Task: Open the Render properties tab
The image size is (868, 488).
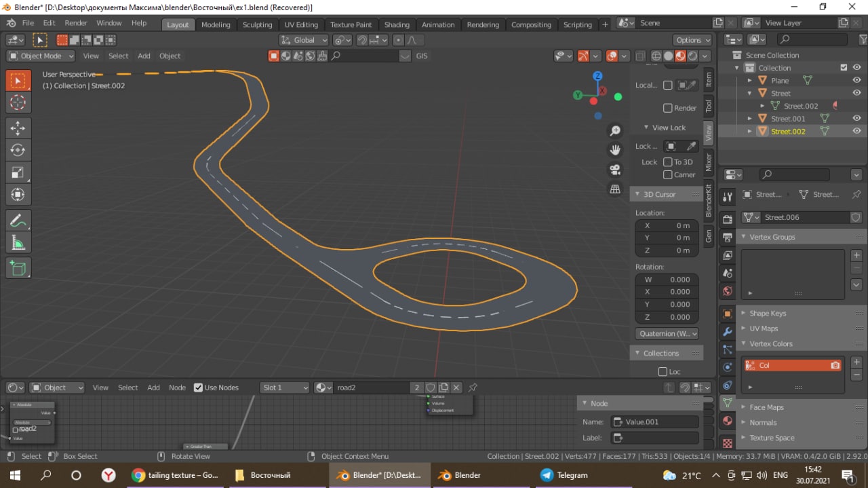Action: coord(728,219)
